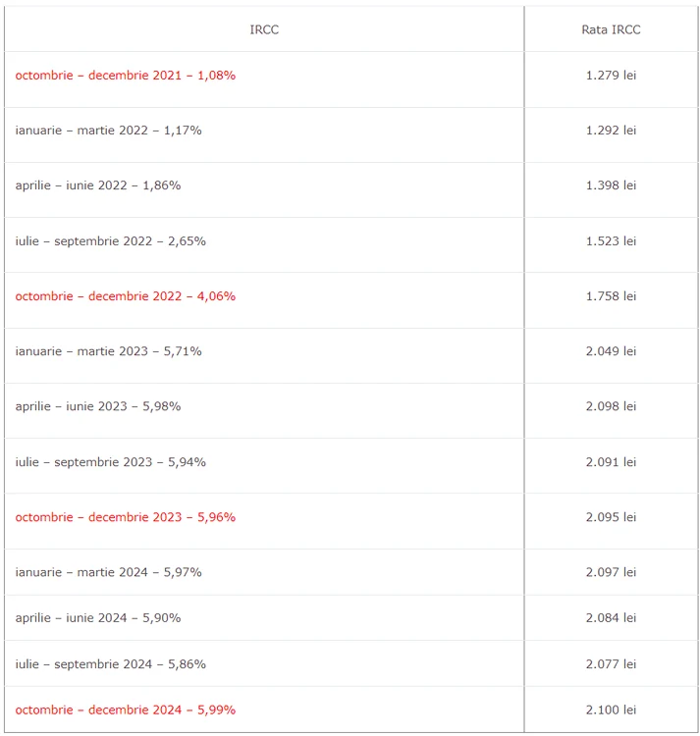700x736 pixels.
Task: Open octombrie – decembrie 2022 – 4,06% entry
Action: 126,296
